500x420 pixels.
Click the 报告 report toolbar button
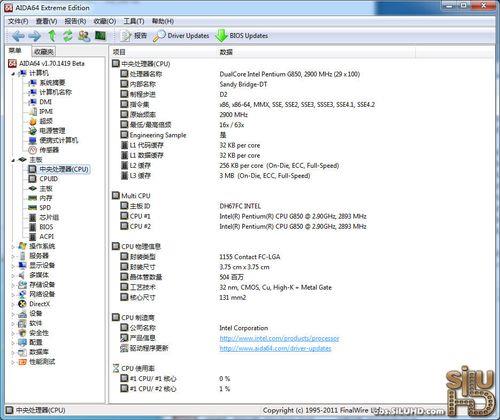tap(134, 36)
